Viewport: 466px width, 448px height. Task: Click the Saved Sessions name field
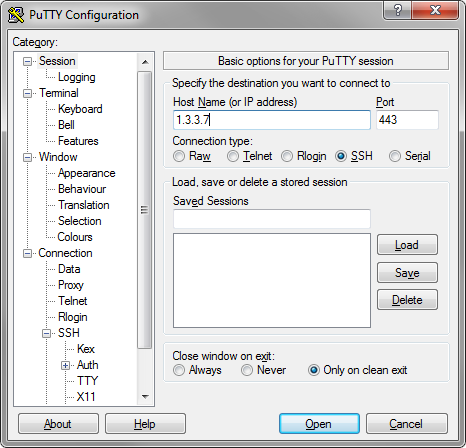(272, 219)
